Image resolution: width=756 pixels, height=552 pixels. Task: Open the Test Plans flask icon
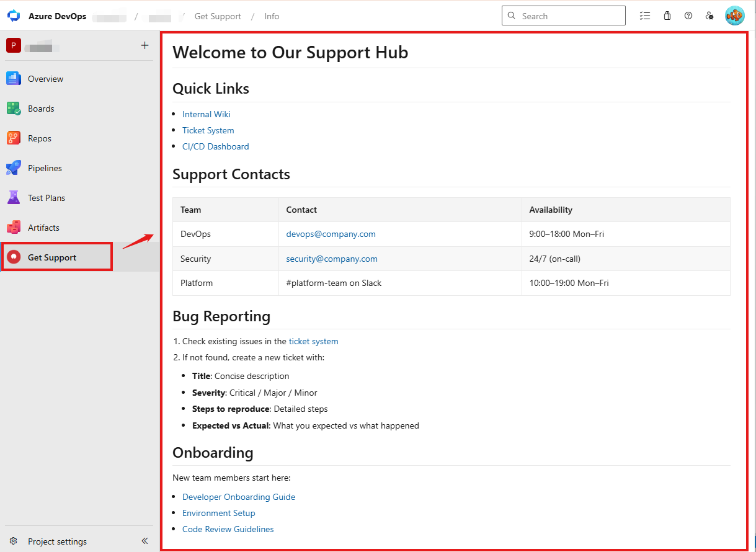point(14,198)
